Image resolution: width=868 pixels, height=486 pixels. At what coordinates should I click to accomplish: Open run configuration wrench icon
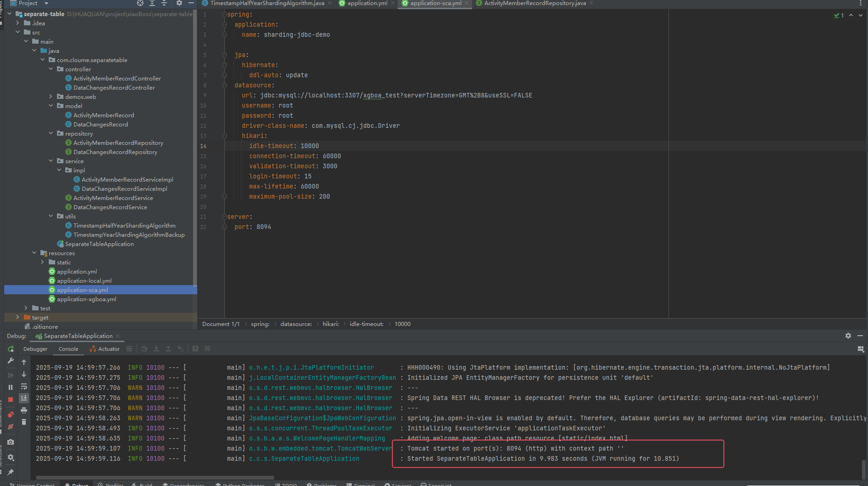[11, 361]
